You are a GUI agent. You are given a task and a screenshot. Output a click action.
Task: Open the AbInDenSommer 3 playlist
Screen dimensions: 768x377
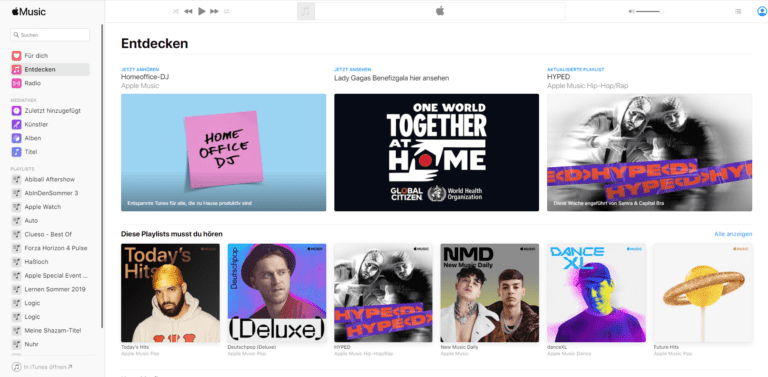pyautogui.click(x=50, y=193)
